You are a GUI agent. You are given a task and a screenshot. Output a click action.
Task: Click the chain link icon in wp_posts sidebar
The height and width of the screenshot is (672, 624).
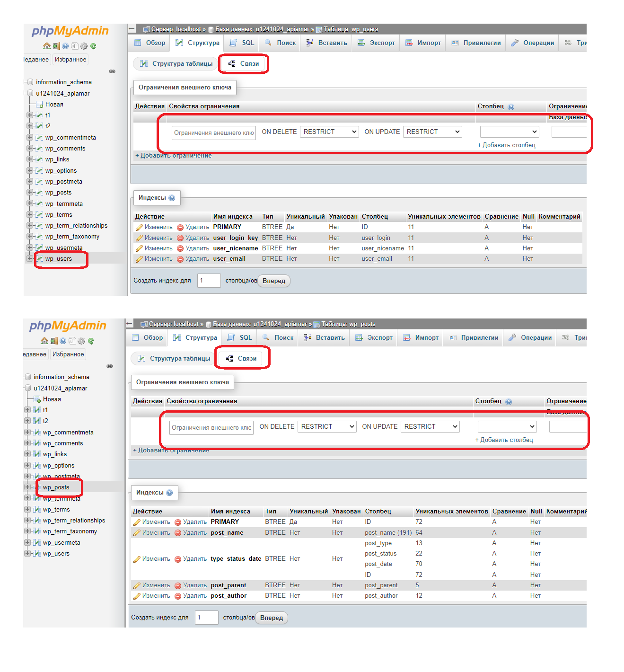click(x=110, y=366)
